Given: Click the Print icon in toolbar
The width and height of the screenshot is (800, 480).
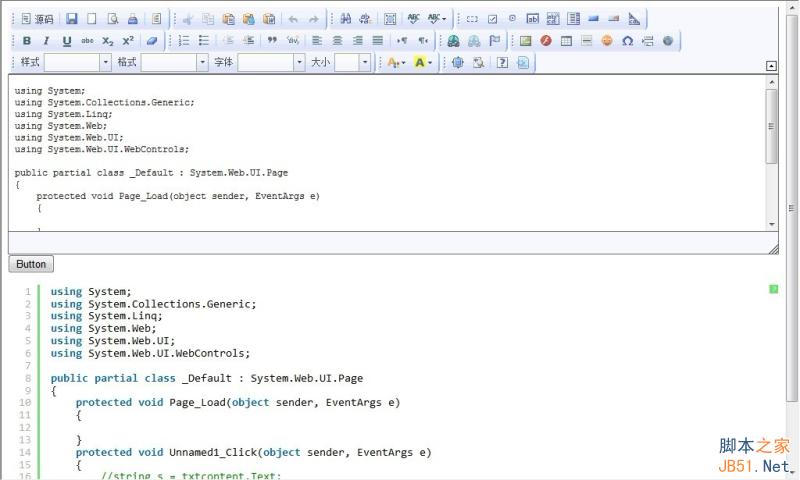Looking at the screenshot, I should click(x=132, y=18).
